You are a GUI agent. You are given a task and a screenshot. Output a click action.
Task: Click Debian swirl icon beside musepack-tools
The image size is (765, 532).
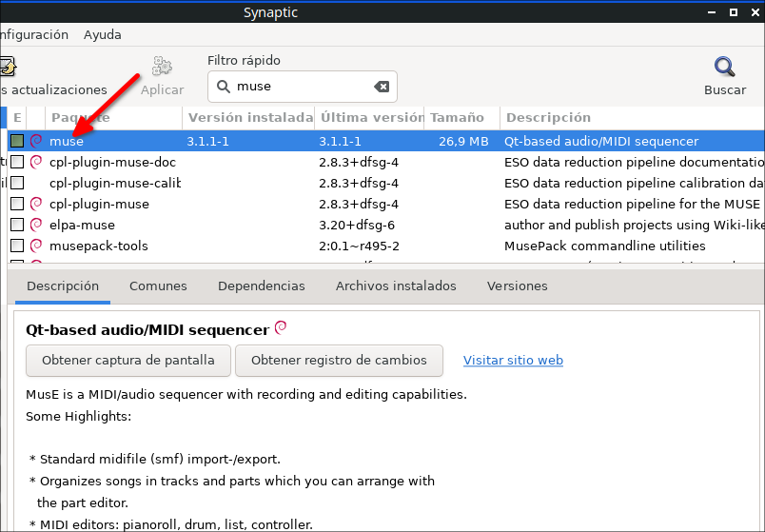click(36, 246)
